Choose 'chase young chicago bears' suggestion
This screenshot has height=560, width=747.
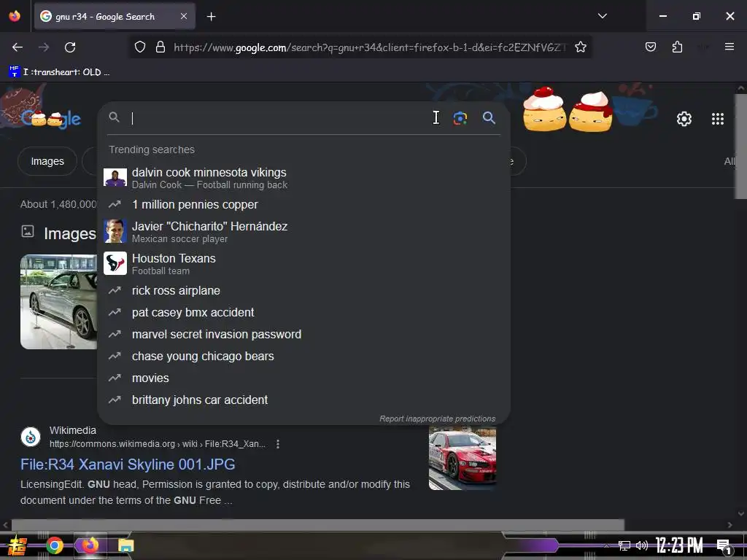click(303, 356)
